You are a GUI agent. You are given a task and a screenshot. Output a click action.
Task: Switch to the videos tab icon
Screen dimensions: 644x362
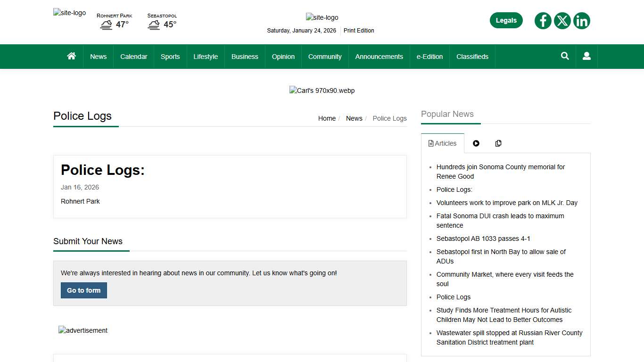[x=476, y=143]
